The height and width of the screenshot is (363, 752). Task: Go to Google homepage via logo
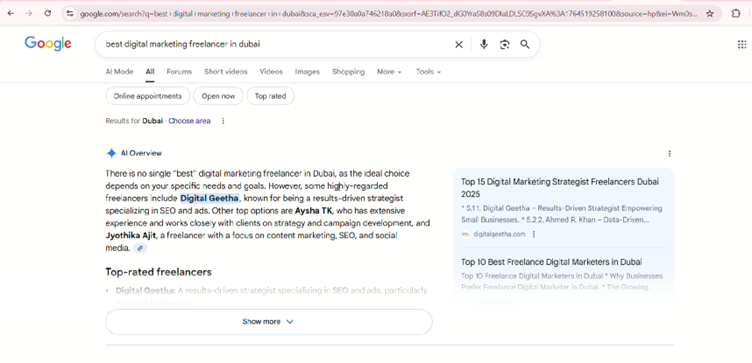[48, 44]
